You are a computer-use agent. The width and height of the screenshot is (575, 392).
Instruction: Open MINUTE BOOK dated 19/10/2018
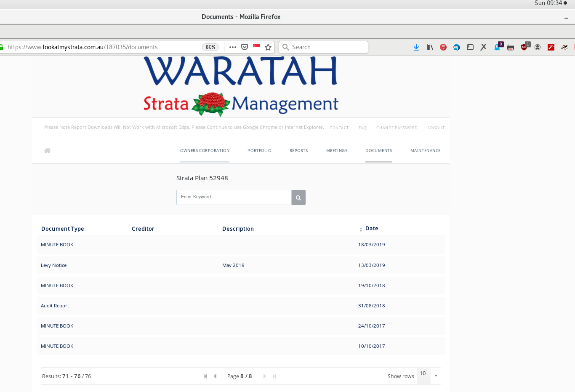[241, 285]
